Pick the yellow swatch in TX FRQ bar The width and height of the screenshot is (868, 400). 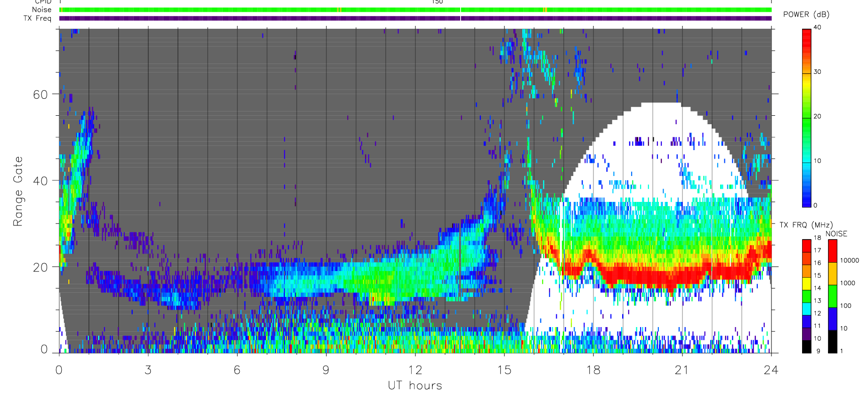tap(806, 284)
